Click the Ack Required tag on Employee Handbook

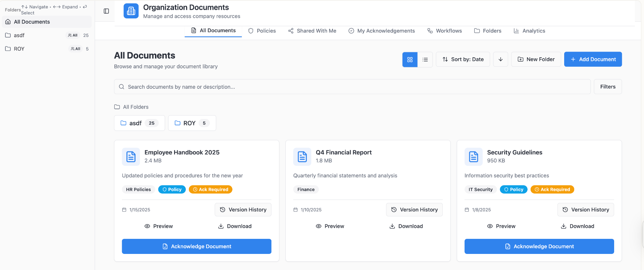point(211,190)
